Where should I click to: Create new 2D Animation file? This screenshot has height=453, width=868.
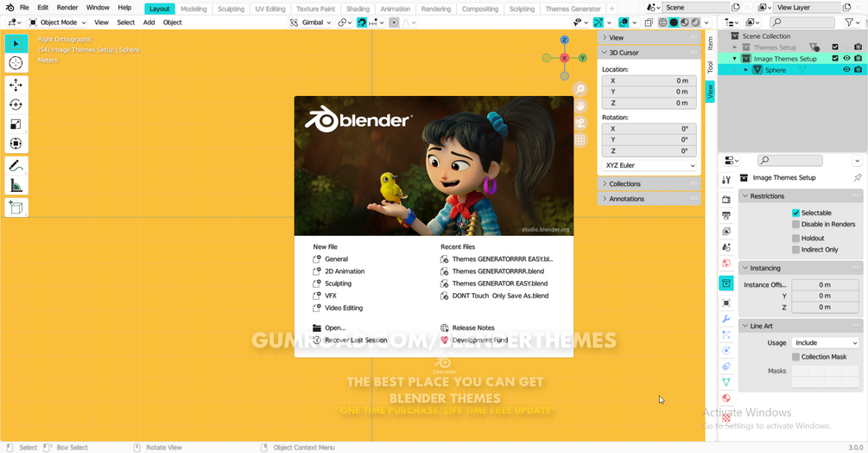coord(339,271)
